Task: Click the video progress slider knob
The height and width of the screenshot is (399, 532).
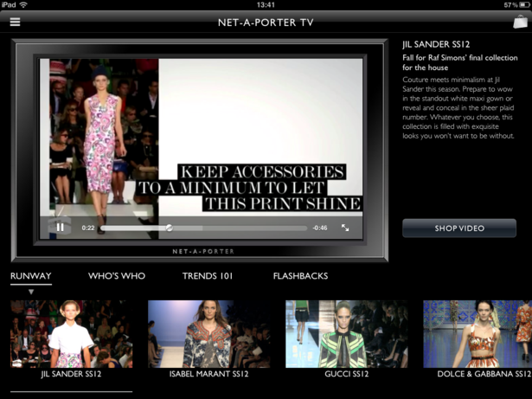Action: [x=169, y=228]
